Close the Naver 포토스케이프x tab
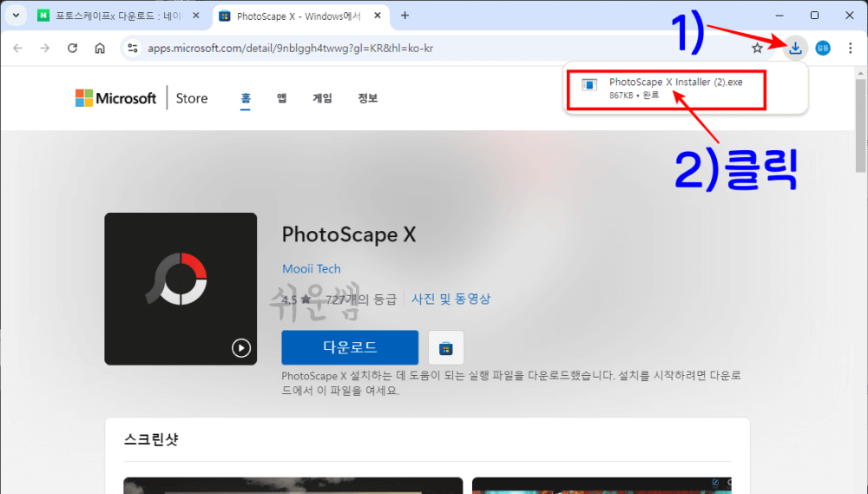The image size is (868, 494). click(195, 16)
